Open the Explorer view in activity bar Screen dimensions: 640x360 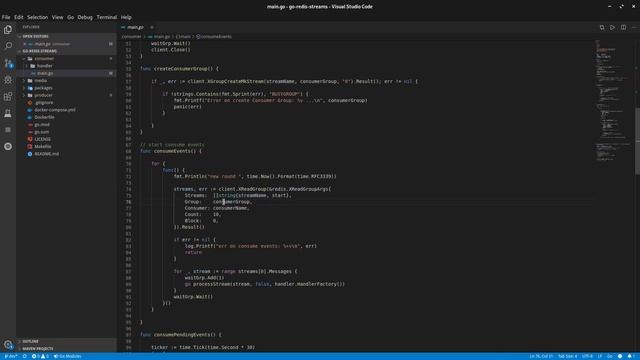click(8, 29)
